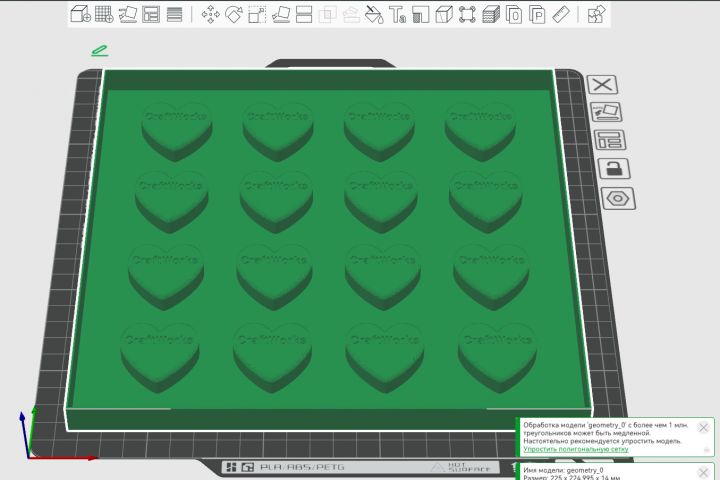This screenshot has width=720, height=480.
Task: Select the Text shape tool
Action: click(x=398, y=14)
